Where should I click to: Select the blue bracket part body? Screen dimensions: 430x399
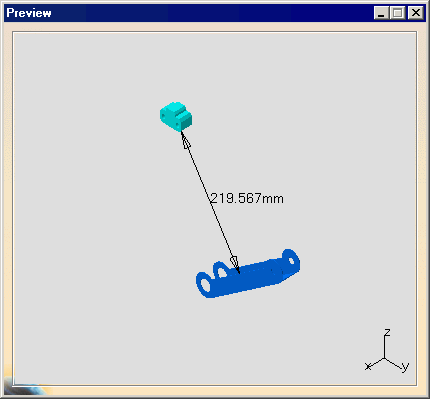point(247,274)
